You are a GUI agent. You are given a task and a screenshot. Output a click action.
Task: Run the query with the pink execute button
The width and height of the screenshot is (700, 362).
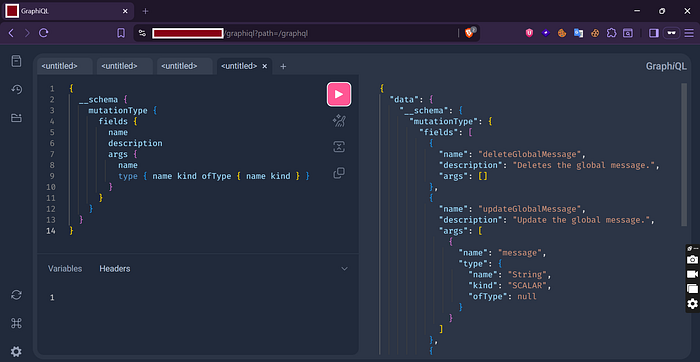pos(339,94)
